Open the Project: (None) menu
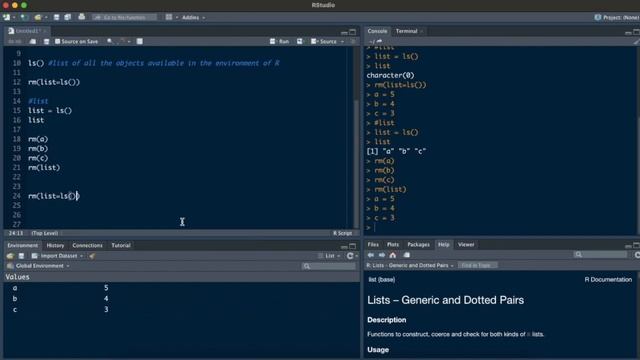The height and width of the screenshot is (360, 640). (616, 18)
